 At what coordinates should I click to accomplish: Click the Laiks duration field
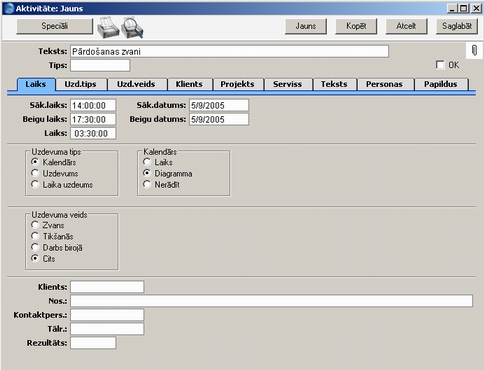coord(93,133)
